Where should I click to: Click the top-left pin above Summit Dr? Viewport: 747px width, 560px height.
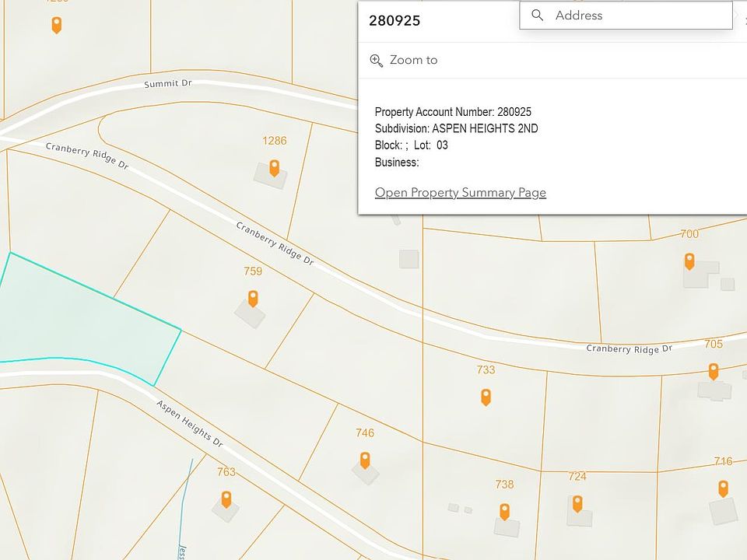coord(56,25)
